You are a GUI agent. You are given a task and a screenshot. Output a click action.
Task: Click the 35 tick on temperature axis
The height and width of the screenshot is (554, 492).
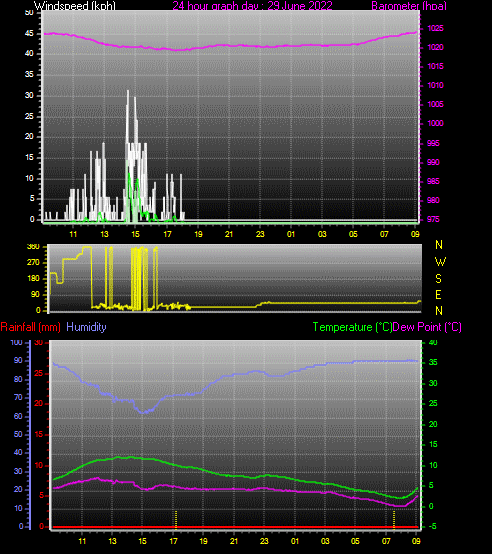click(433, 363)
